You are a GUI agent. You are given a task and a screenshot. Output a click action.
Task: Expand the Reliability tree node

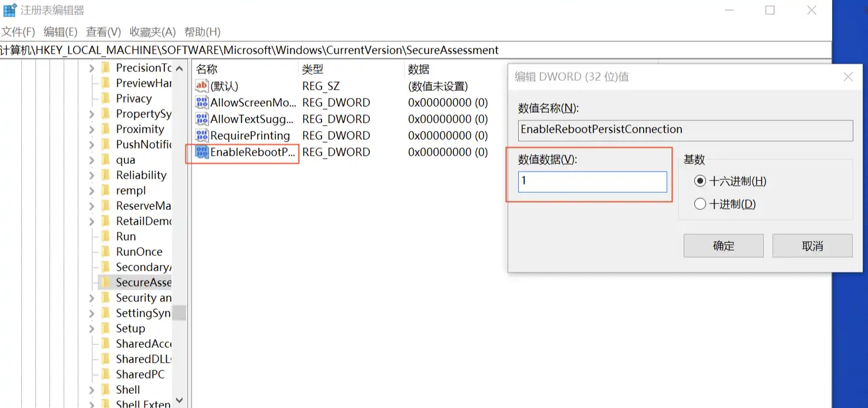(92, 175)
